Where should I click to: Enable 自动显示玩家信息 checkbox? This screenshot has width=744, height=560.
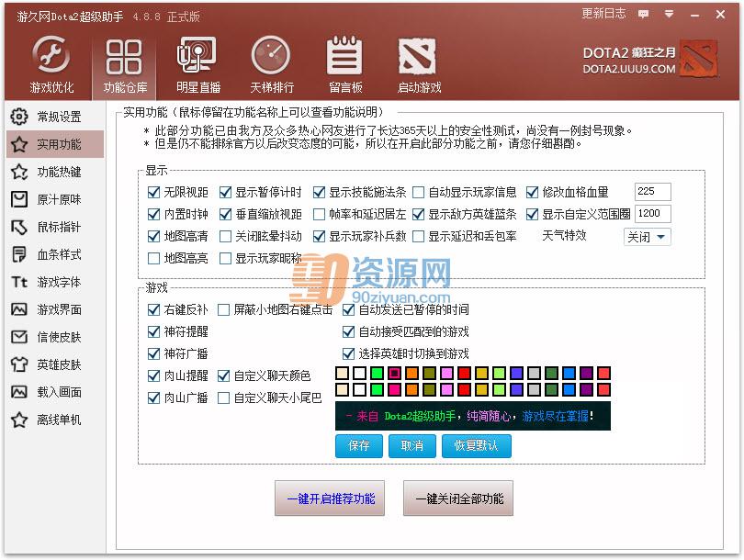(x=419, y=192)
